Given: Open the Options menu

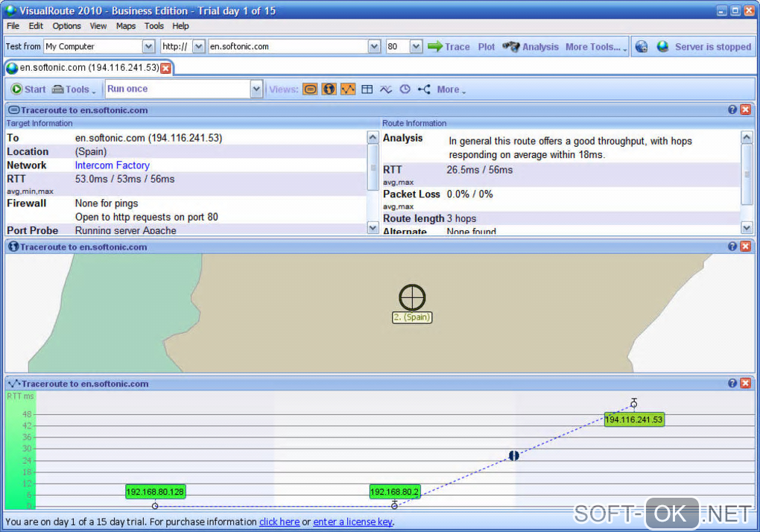Looking at the screenshot, I should (x=66, y=25).
